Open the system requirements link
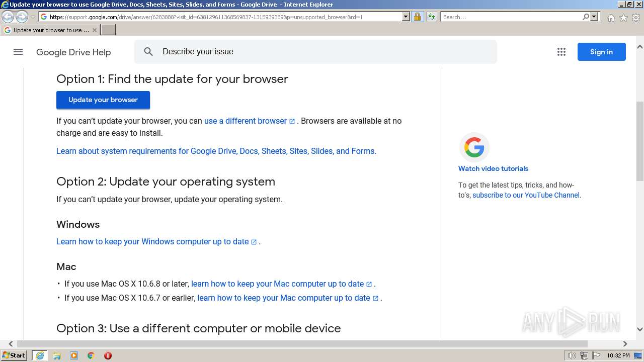 [216, 151]
